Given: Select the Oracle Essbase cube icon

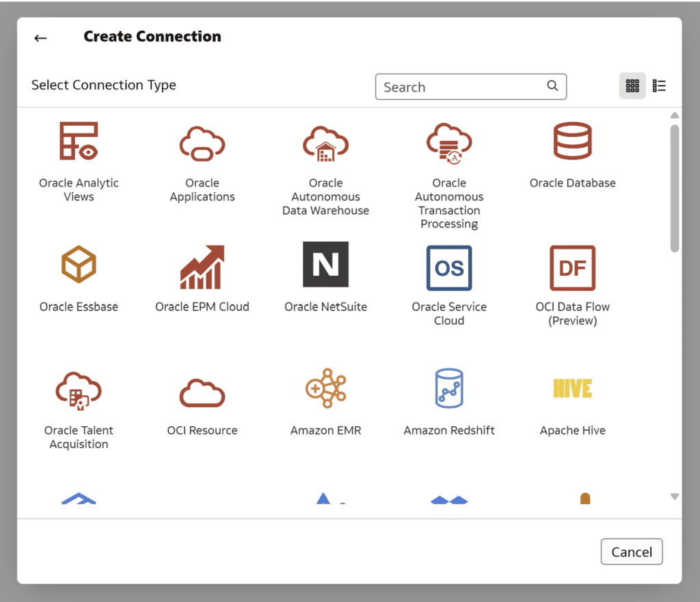Looking at the screenshot, I should (x=79, y=265).
